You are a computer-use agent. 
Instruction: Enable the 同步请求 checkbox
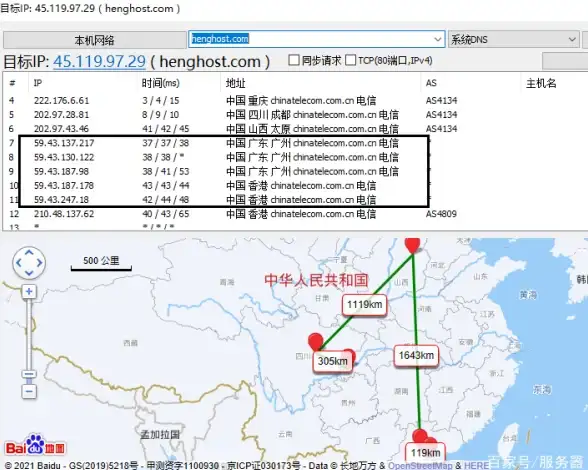point(294,60)
